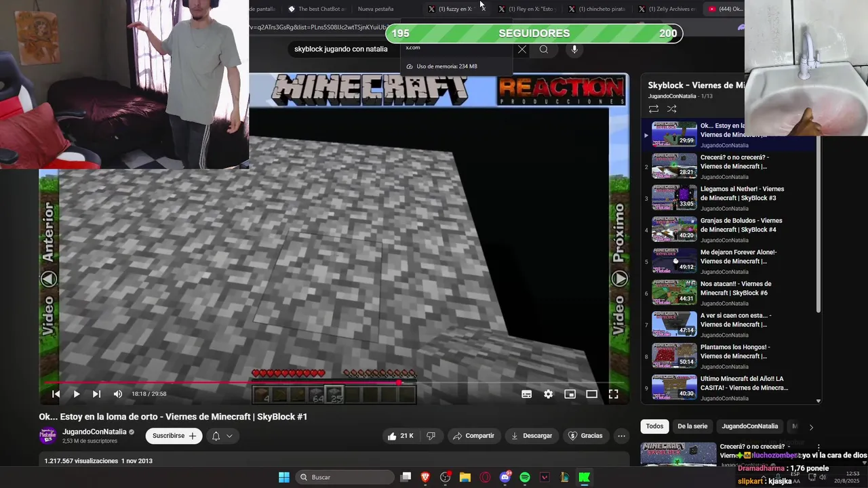Skip to the next video in player
This screenshot has width=868, height=488.
pyautogui.click(x=96, y=394)
